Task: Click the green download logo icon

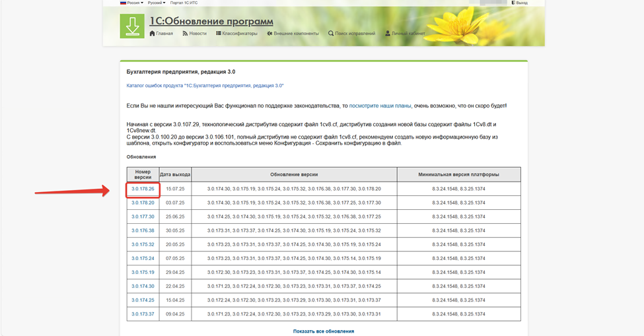Action: click(x=132, y=26)
